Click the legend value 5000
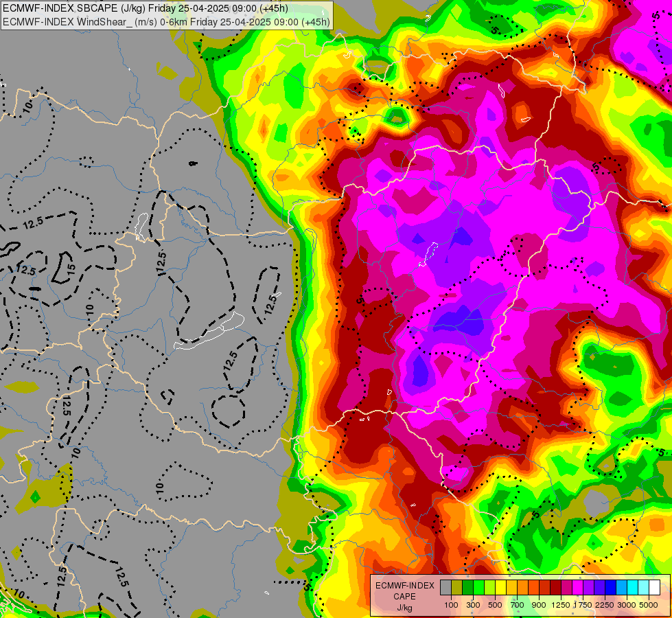Image resolution: width=672 pixels, height=618 pixels. click(x=649, y=605)
